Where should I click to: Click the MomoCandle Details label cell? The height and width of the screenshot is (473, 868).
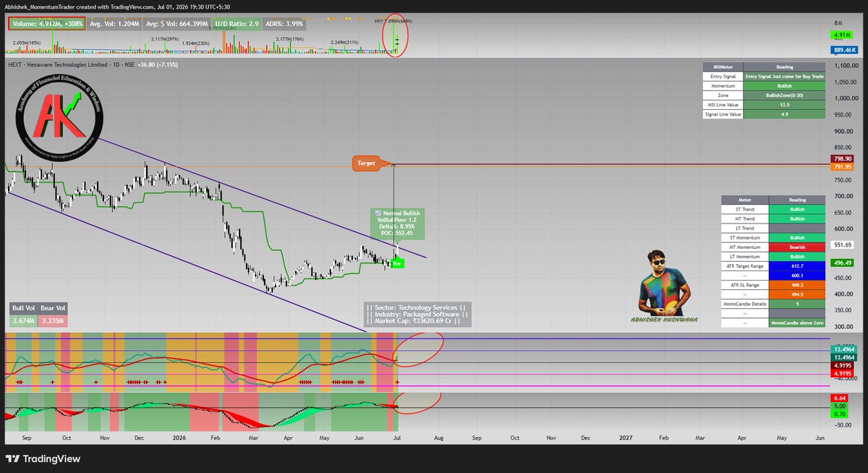[x=745, y=304]
